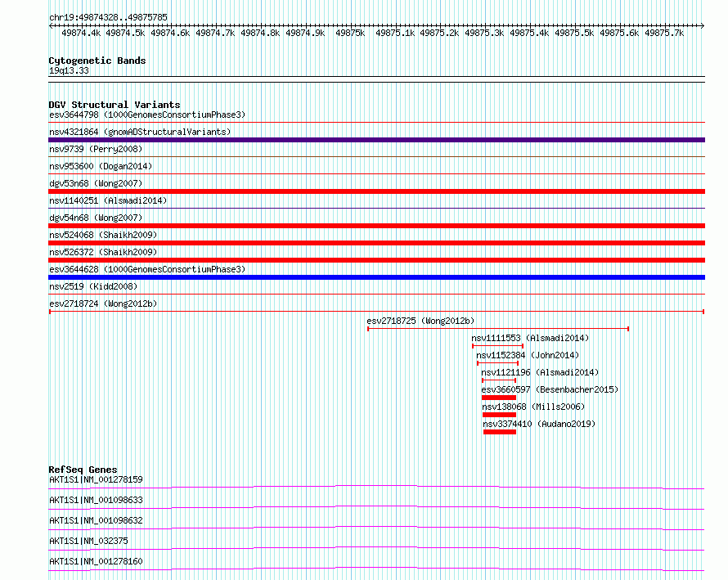Screen dimensions: 728x580
Task: Open nsv1111553 (Alsmadi2014) variant label
Action: 530,338
